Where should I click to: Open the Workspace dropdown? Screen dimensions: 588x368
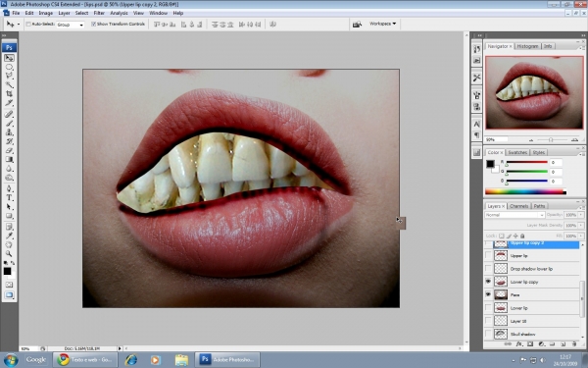pyautogui.click(x=382, y=24)
